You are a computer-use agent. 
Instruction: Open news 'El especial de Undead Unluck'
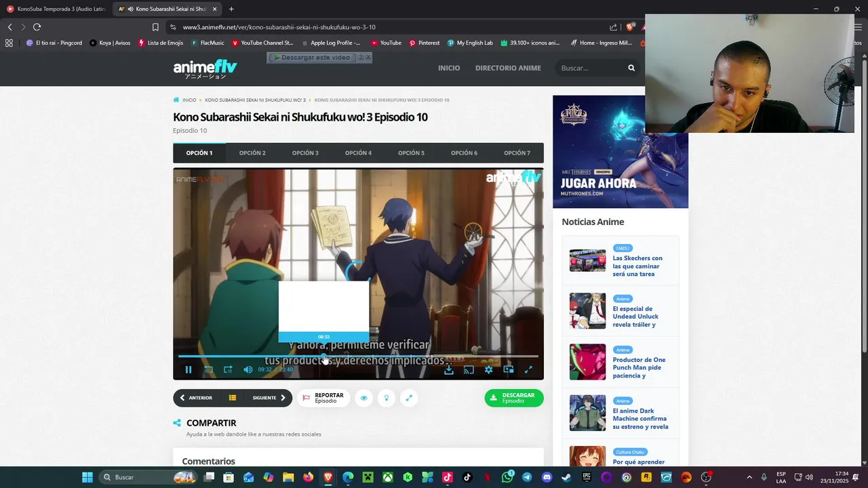636,317
